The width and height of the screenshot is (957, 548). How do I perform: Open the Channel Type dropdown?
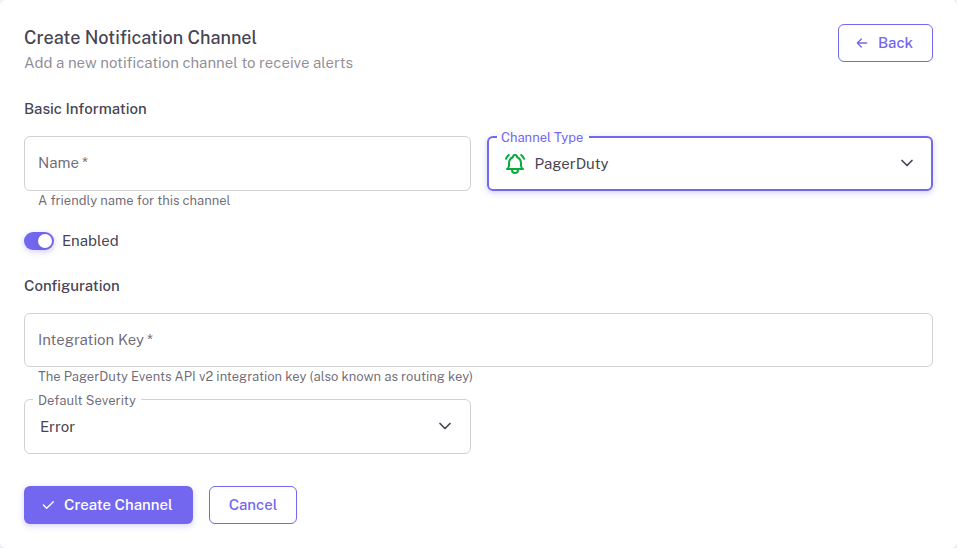[710, 164]
